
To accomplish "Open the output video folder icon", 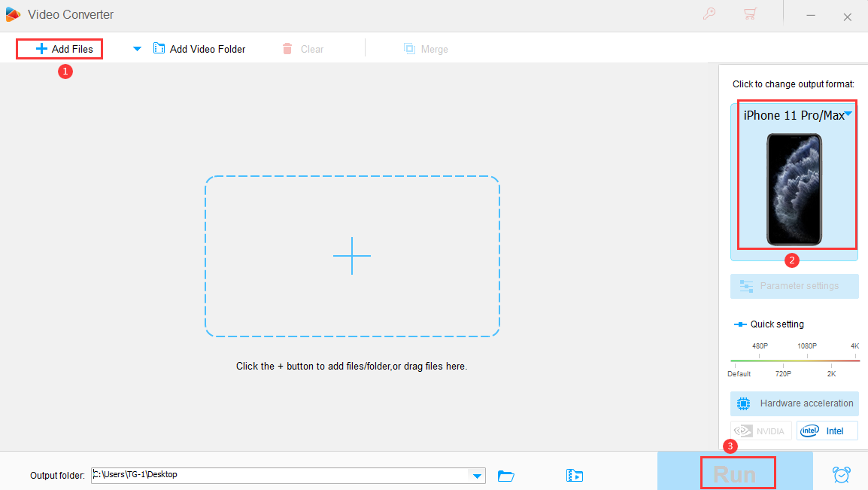I will (575, 476).
